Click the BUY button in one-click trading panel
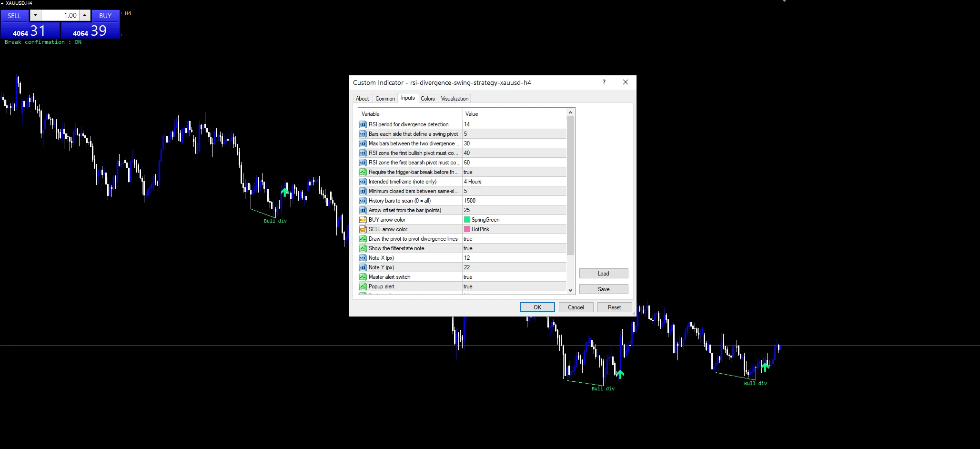The width and height of the screenshot is (980, 449). click(x=105, y=16)
